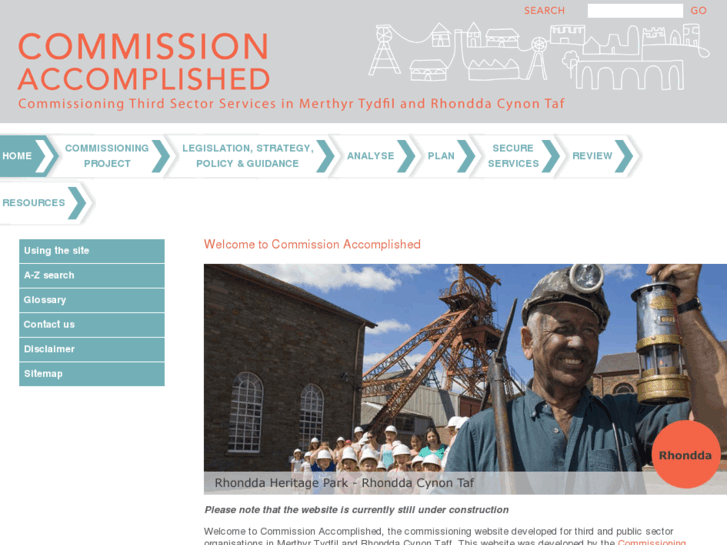
Task: Follow the Commissioning link in the welcome text
Action: coord(651,542)
